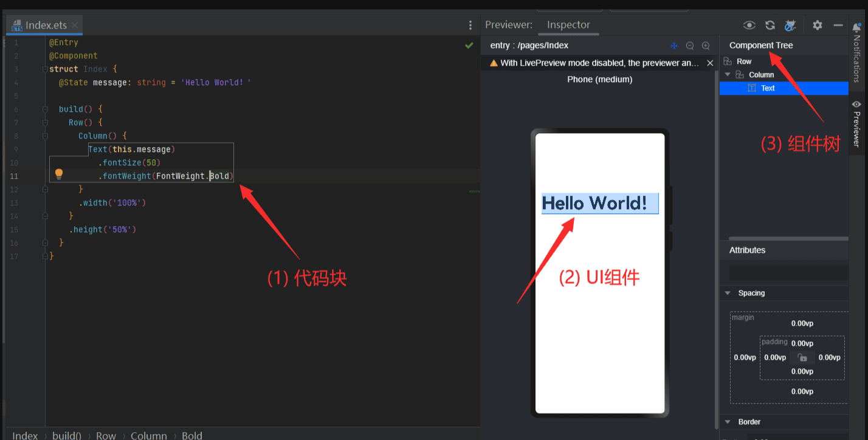Click the Phone (medium) device label
Screen dimensions: 868x440
pos(600,80)
